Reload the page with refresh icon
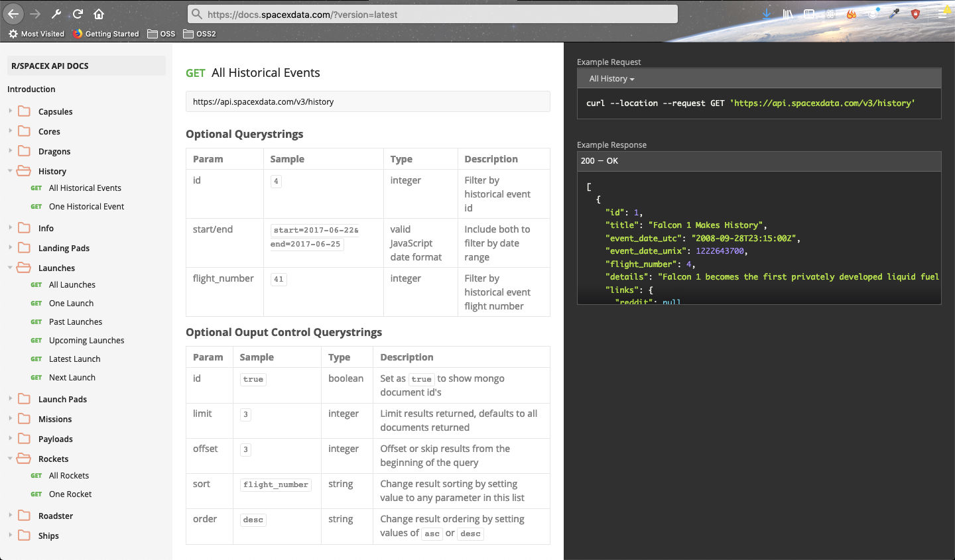955x560 pixels. [78, 14]
